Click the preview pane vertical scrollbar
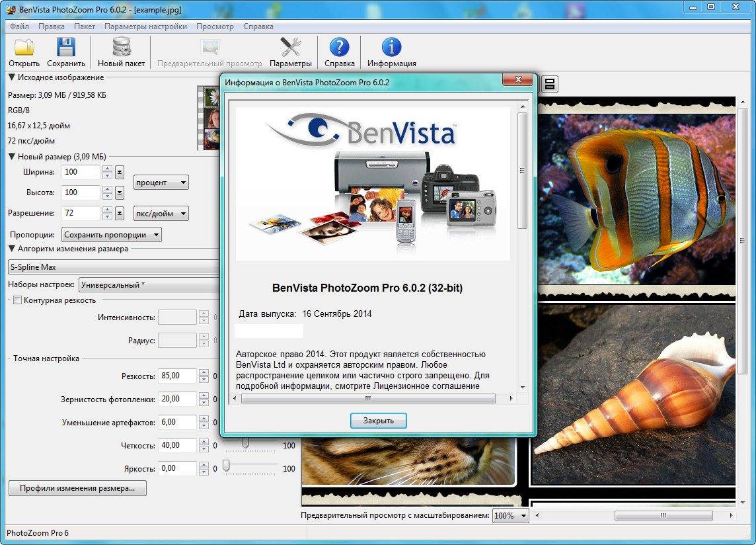 point(742,240)
